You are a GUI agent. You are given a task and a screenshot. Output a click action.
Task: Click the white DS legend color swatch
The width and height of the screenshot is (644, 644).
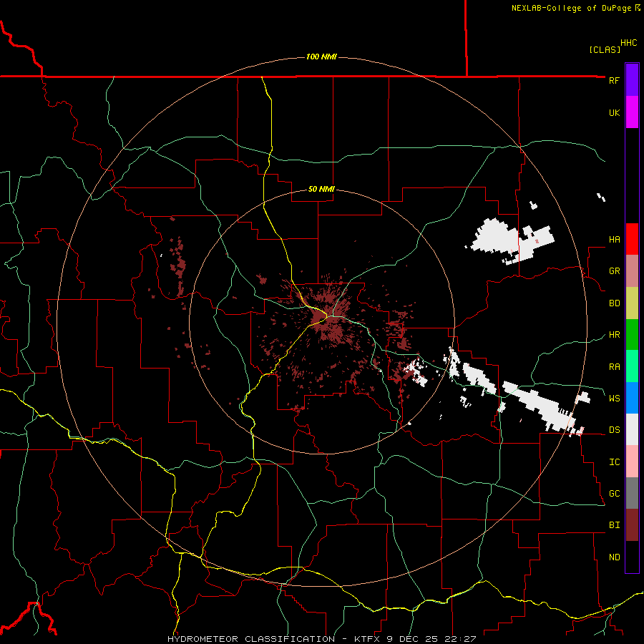632,429
